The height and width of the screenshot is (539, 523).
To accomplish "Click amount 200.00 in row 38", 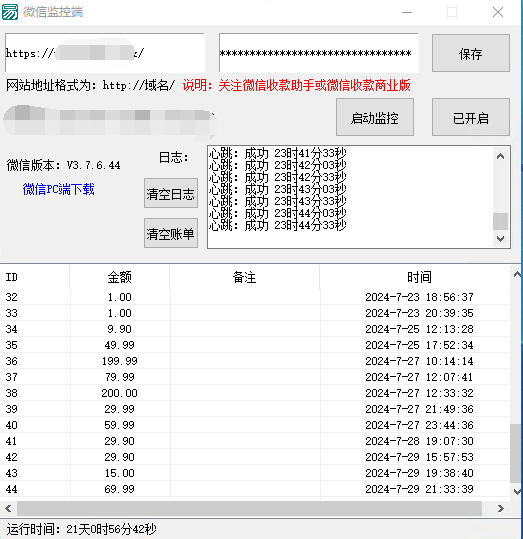I will click(119, 393).
